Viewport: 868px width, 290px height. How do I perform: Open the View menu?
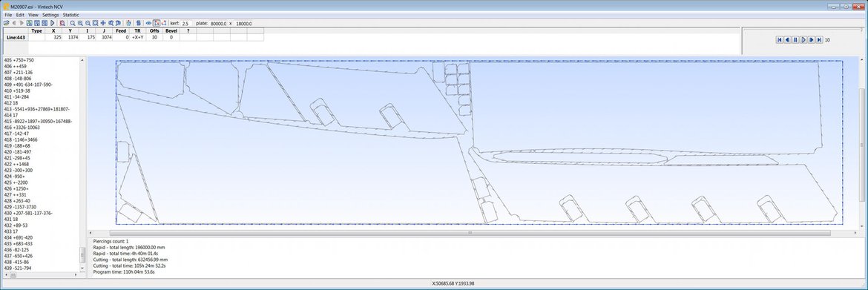pyautogui.click(x=33, y=15)
